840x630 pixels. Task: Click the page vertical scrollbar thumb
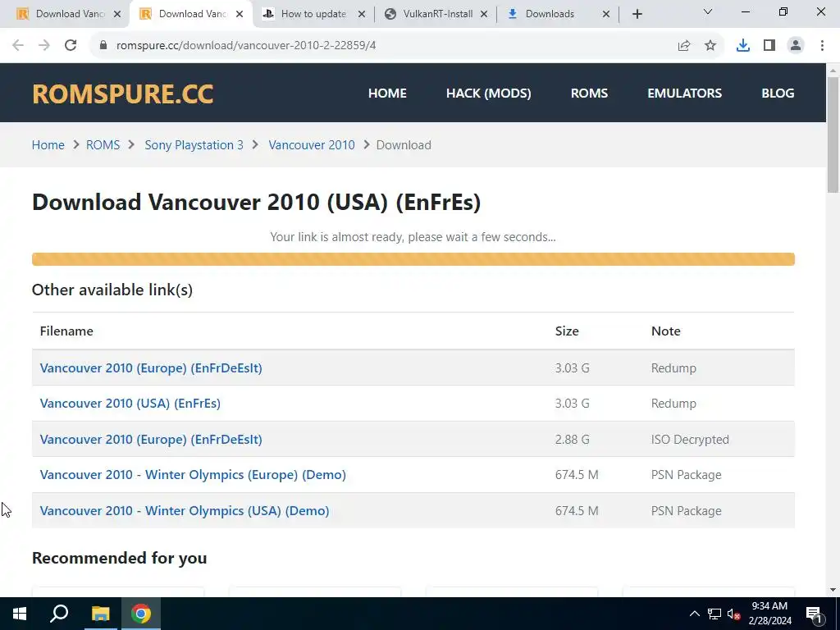point(833,134)
